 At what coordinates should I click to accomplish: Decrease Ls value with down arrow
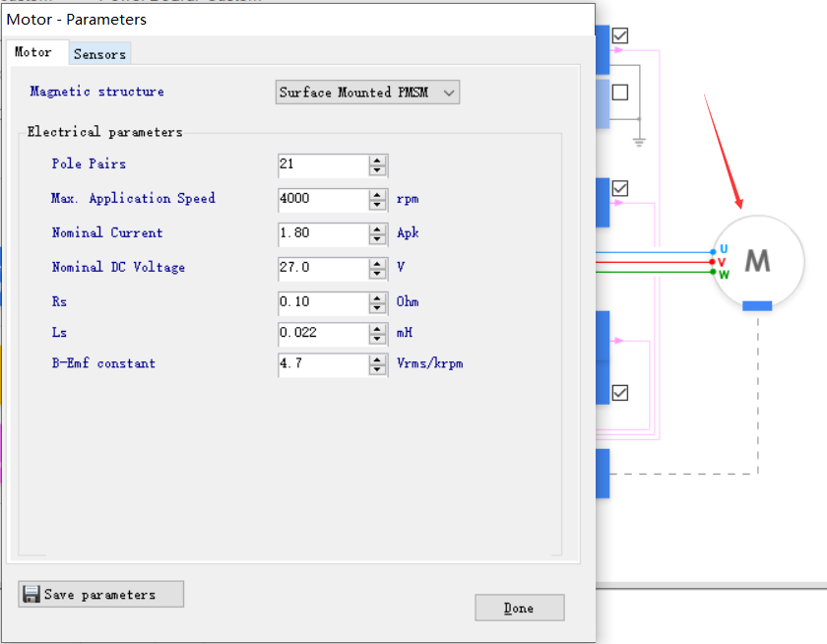coord(377,339)
